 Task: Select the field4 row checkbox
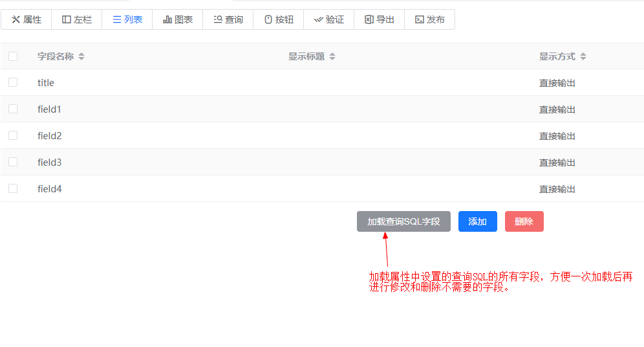[13, 188]
